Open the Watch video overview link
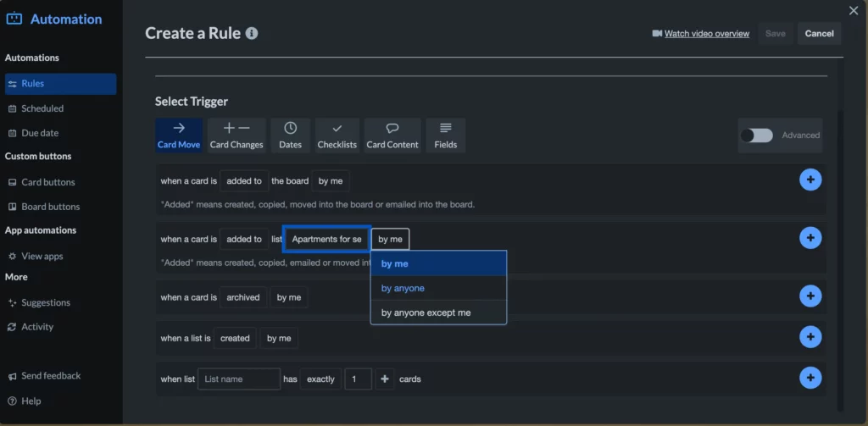The height and width of the screenshot is (426, 868). pos(707,33)
